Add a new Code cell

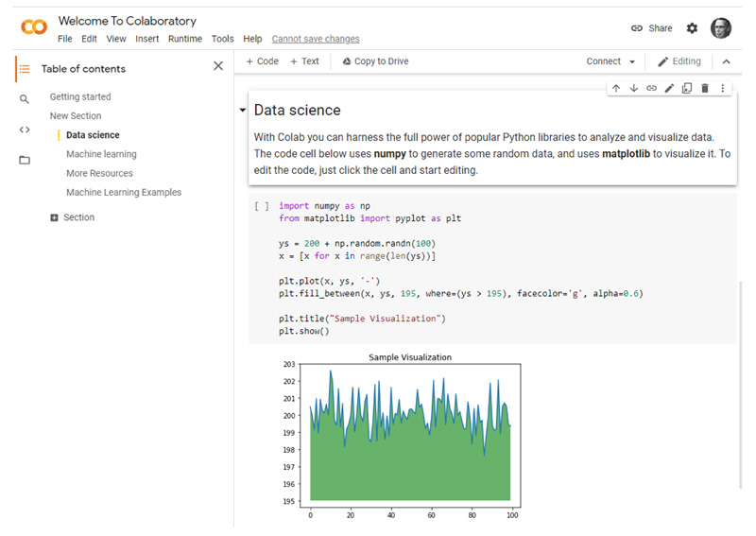coord(263,61)
